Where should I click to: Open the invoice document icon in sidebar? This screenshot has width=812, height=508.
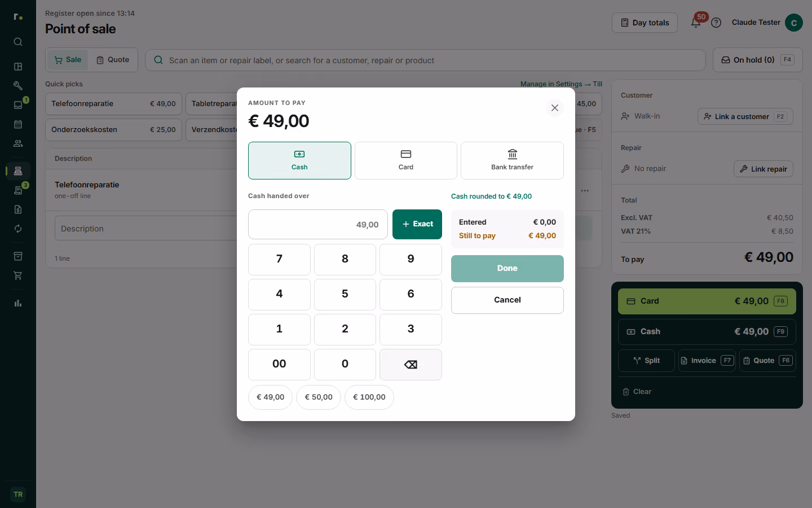[18, 209]
